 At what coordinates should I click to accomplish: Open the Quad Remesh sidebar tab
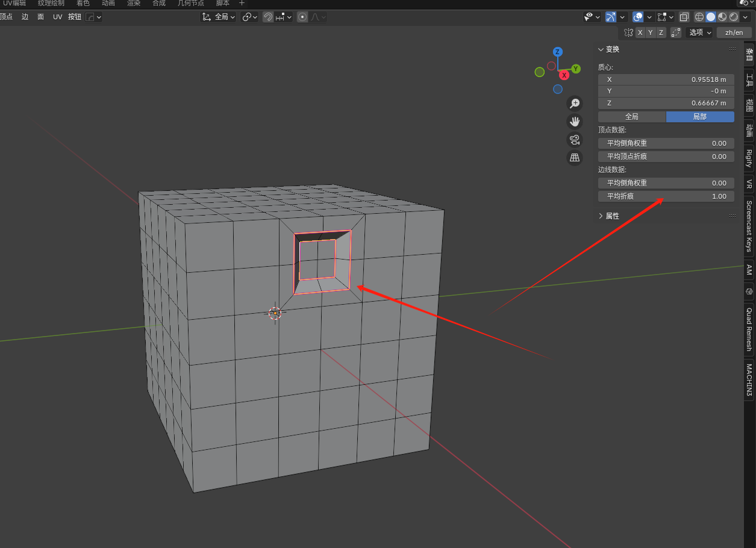(x=749, y=329)
